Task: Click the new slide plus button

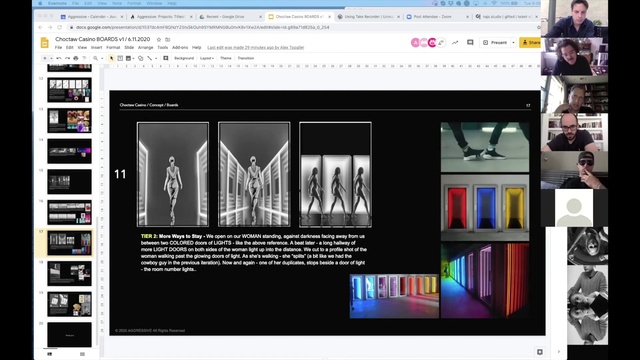Action: click(44, 58)
